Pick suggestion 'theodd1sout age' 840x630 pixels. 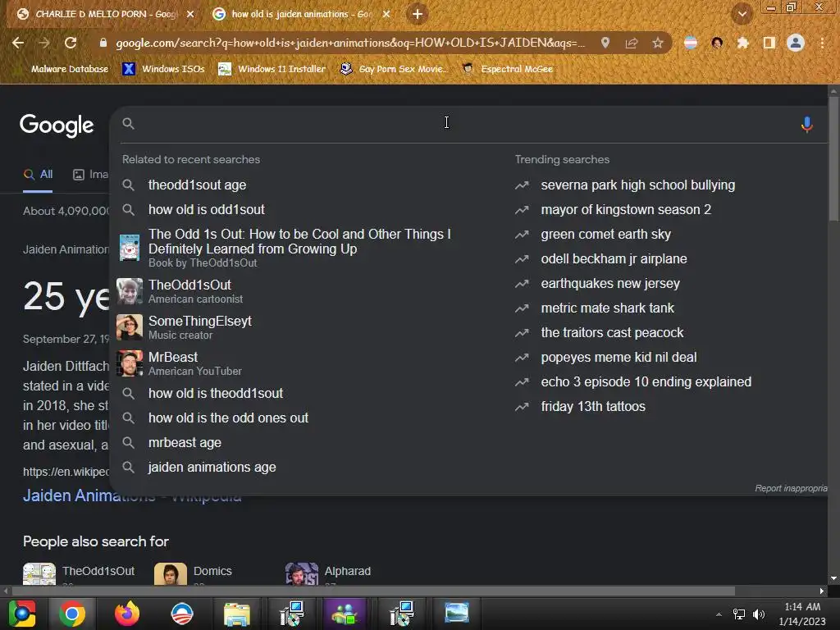pyautogui.click(x=197, y=185)
